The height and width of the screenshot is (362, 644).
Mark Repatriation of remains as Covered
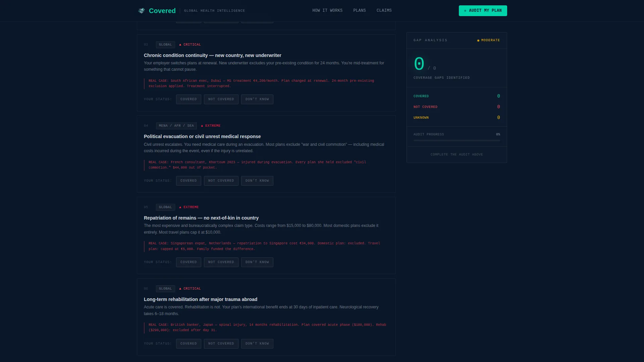click(x=189, y=262)
